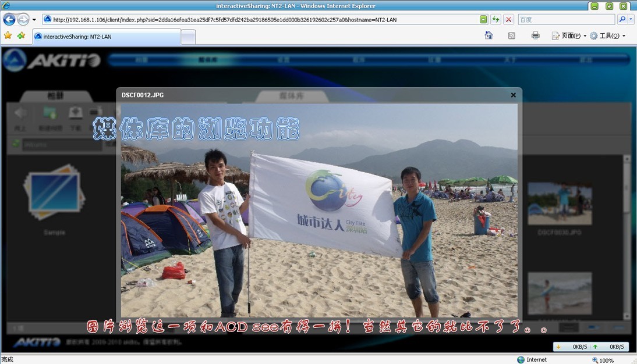Refresh page with green arrows icon

tap(496, 19)
